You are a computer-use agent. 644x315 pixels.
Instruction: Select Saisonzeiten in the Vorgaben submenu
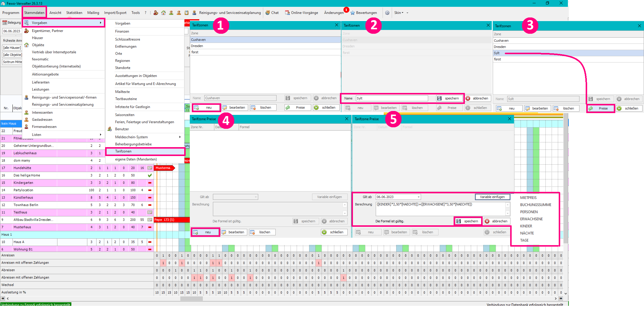(x=145, y=115)
